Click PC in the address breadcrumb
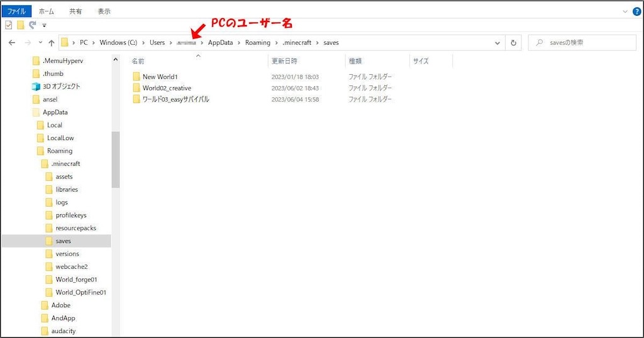644x338 pixels. 84,42
